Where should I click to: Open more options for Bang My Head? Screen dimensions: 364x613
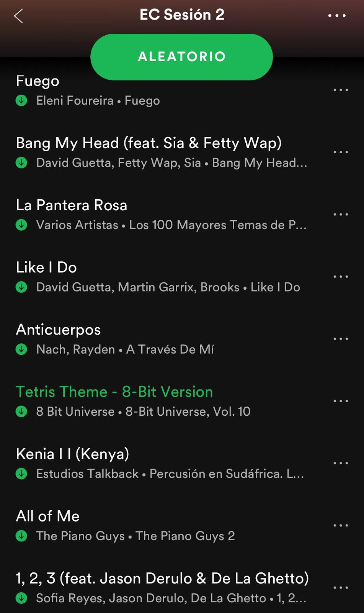tap(341, 152)
